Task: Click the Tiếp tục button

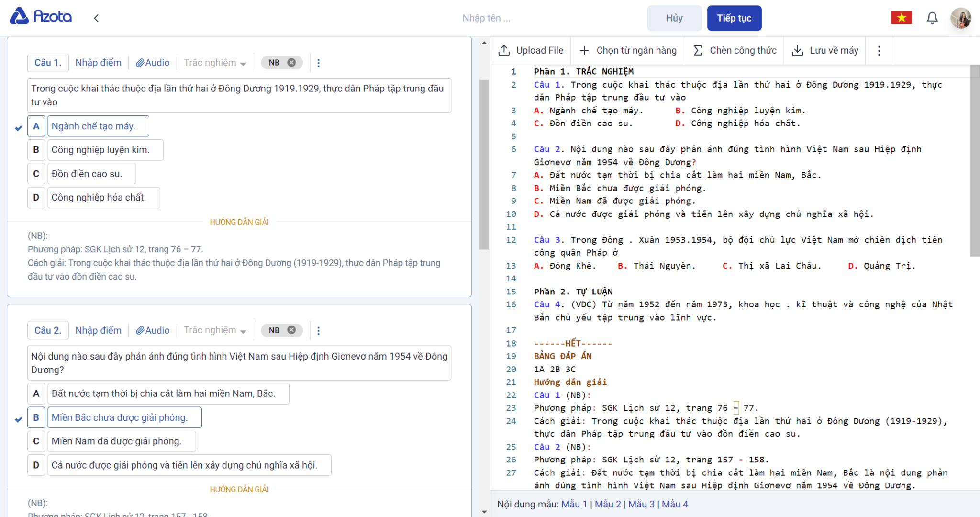Action: (734, 18)
